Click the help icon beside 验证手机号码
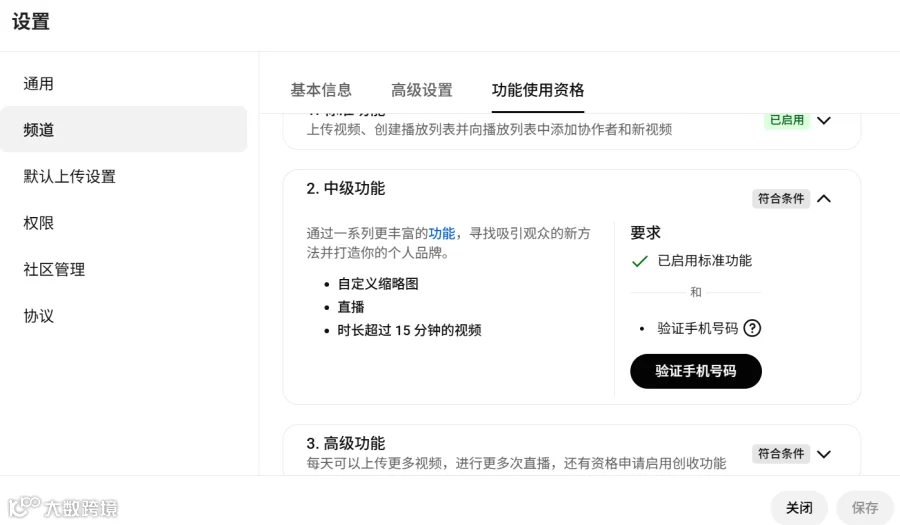 pyautogui.click(x=752, y=328)
